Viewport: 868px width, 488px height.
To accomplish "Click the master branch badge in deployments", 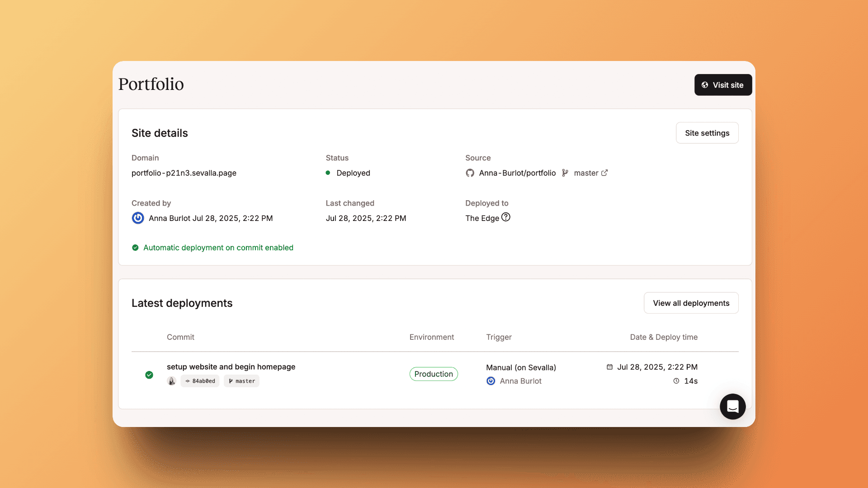I will 241,381.
